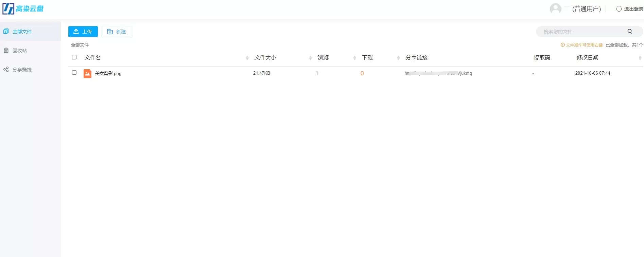The width and height of the screenshot is (644, 257).
Task: Click the orange PNG file icon
Action: click(x=87, y=73)
